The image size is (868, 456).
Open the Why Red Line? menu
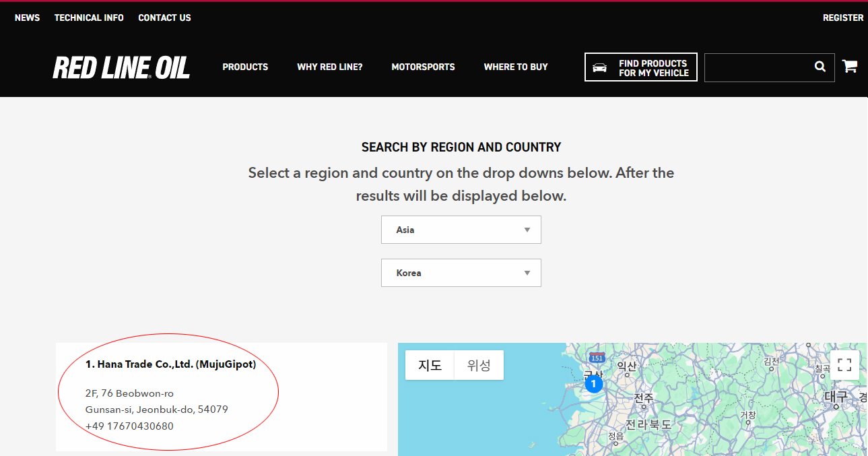pos(329,67)
